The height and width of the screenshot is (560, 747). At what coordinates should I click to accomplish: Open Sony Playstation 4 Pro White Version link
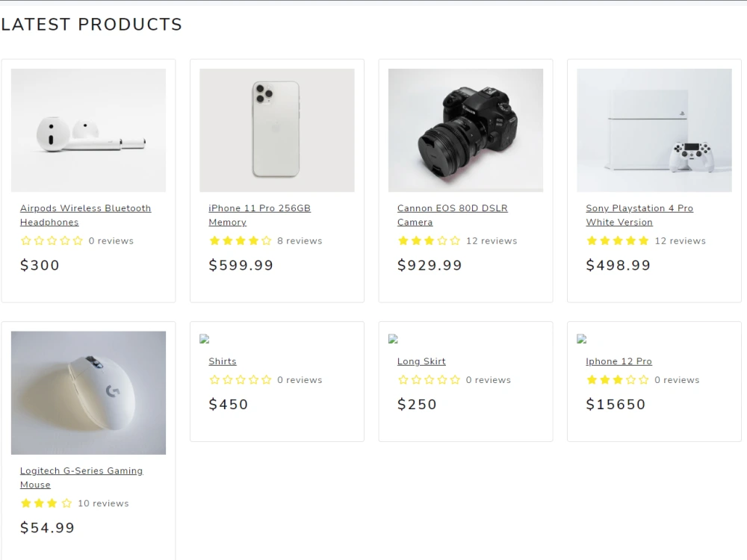click(639, 215)
